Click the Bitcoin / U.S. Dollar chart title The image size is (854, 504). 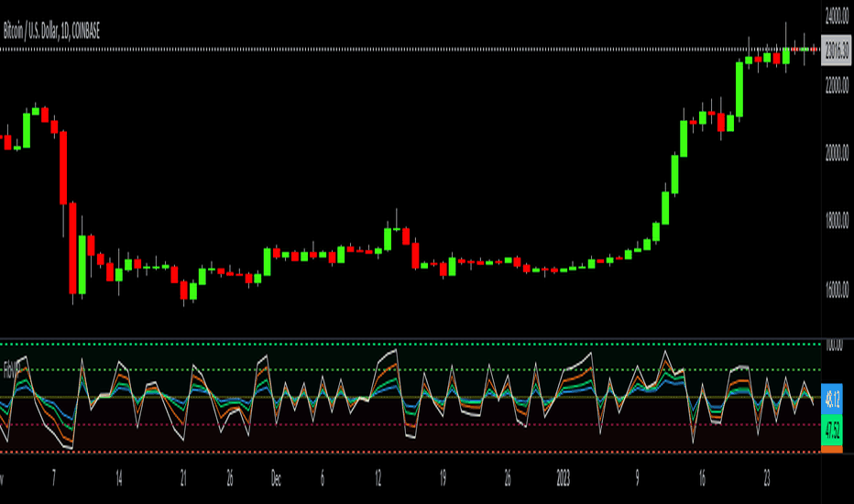pyautogui.click(x=51, y=31)
